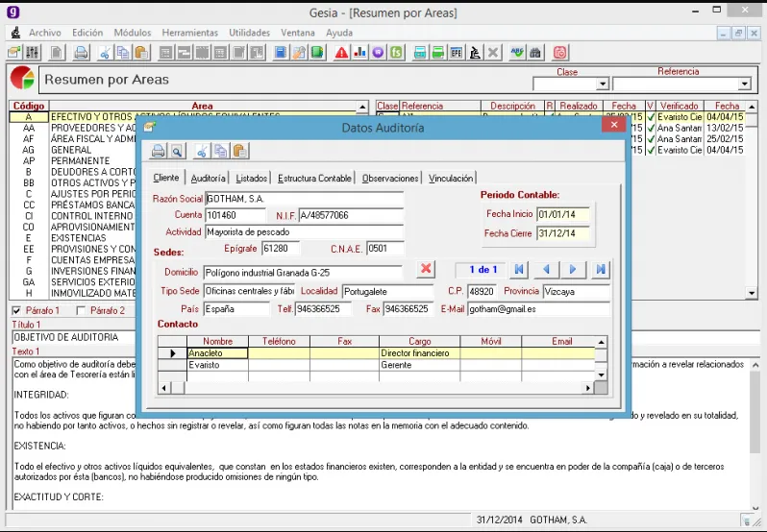Click the gray X icon in main toolbar

pyautogui.click(x=493, y=52)
